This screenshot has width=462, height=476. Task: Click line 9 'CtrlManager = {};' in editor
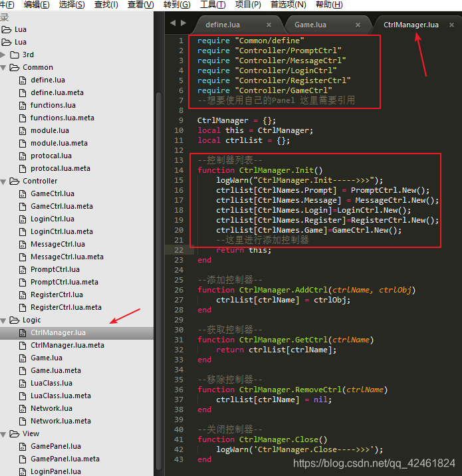(237, 120)
